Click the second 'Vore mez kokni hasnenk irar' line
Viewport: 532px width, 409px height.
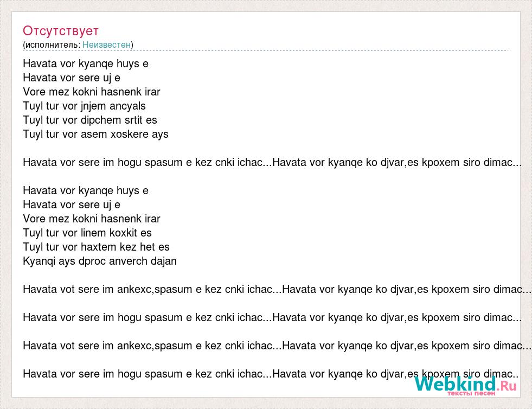(92, 219)
